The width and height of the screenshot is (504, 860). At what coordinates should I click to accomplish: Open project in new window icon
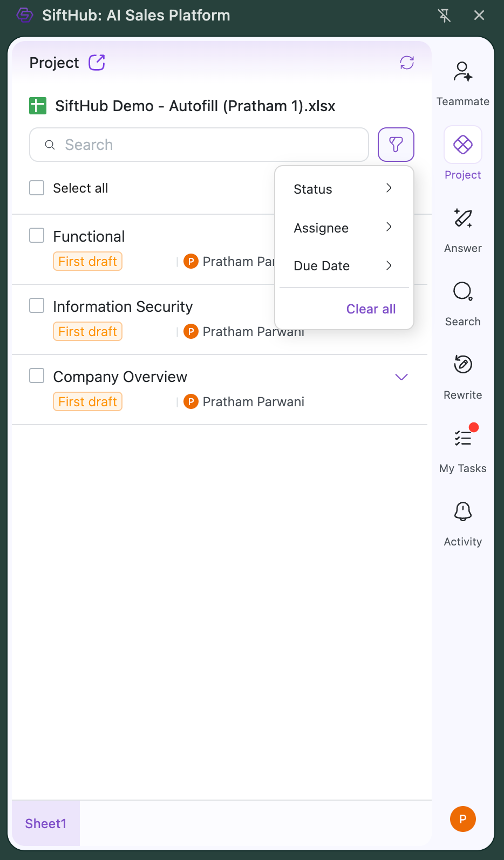tap(97, 63)
